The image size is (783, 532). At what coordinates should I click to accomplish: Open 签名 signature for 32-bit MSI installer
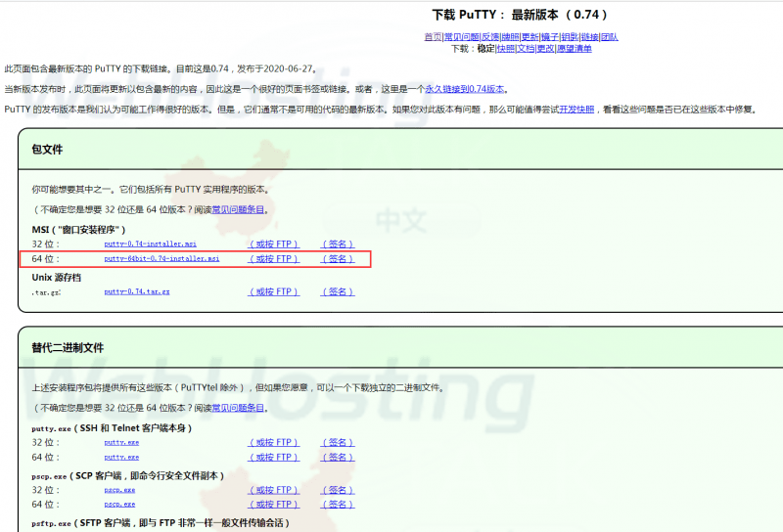[338, 244]
